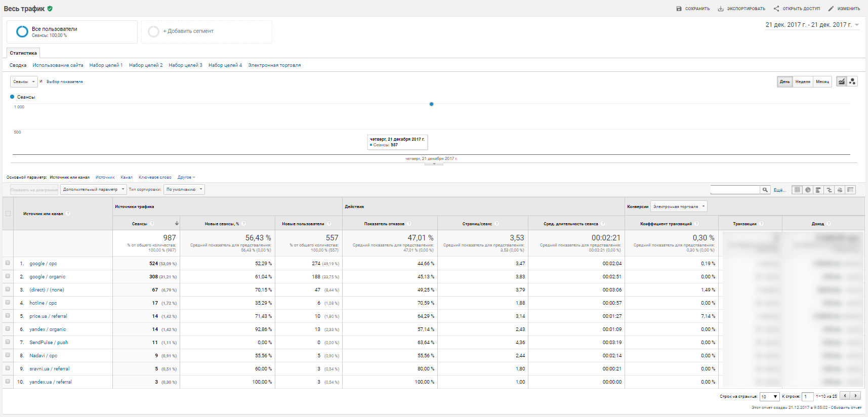Switch to the data table view icon
Viewport: 868px width, 417px height.
(797, 190)
